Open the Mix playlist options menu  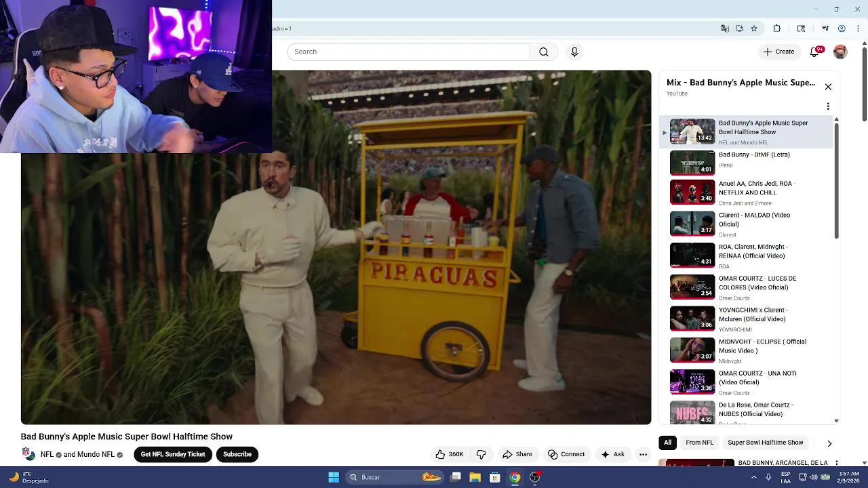coord(828,106)
